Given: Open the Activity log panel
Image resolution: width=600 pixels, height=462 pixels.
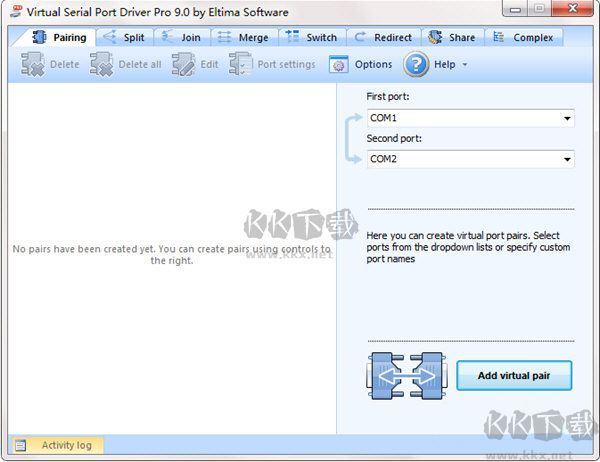Looking at the screenshot, I should tap(56, 445).
